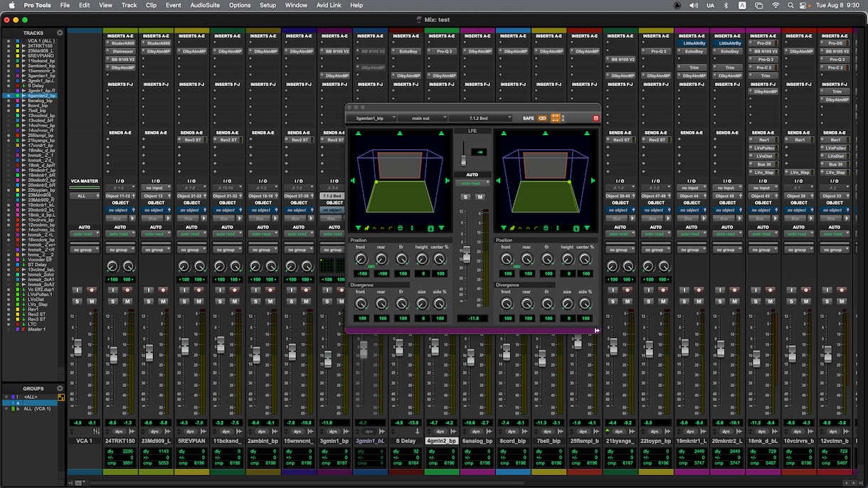Click the orange panner linking mode icon
Viewport: 868px width, 488px height.
(555, 118)
